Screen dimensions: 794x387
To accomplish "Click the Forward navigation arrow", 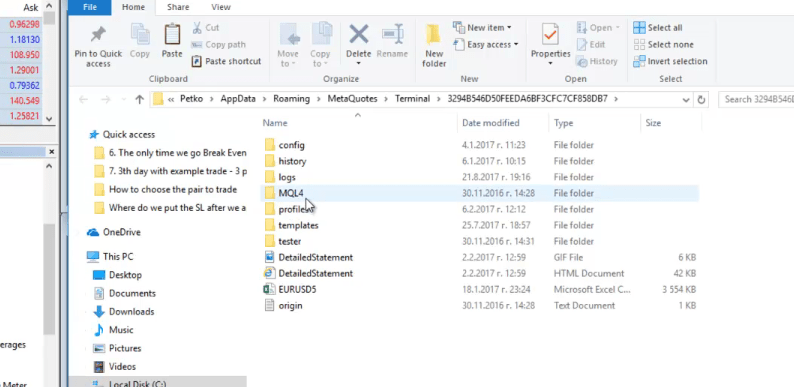I will point(106,99).
